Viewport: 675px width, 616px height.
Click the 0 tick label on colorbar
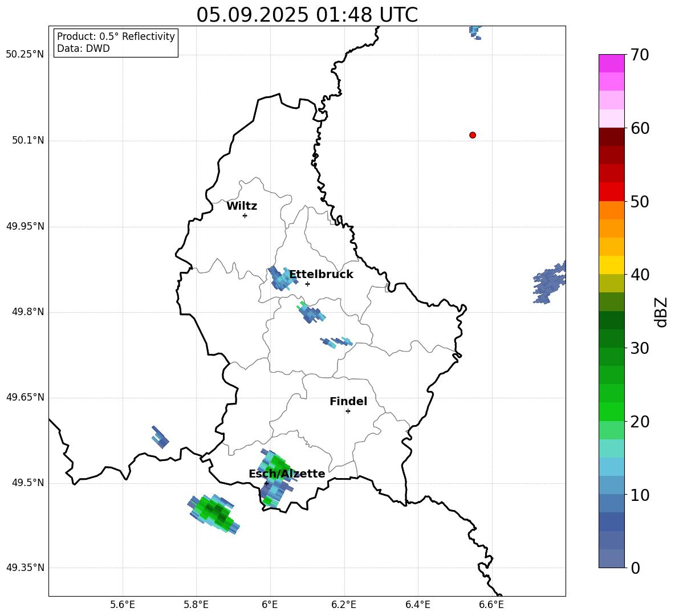pos(635,568)
